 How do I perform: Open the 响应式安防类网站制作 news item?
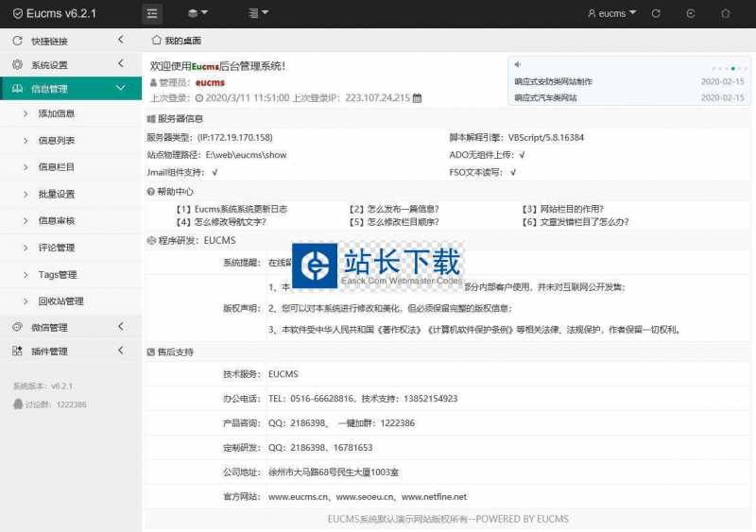pos(554,82)
